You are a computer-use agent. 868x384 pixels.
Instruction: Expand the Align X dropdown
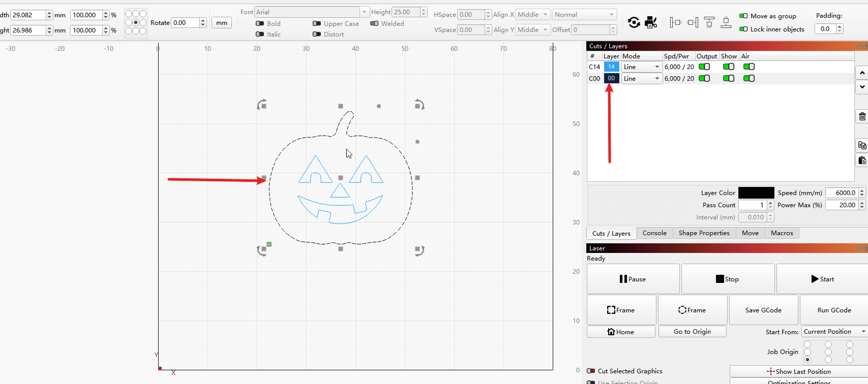coord(533,15)
